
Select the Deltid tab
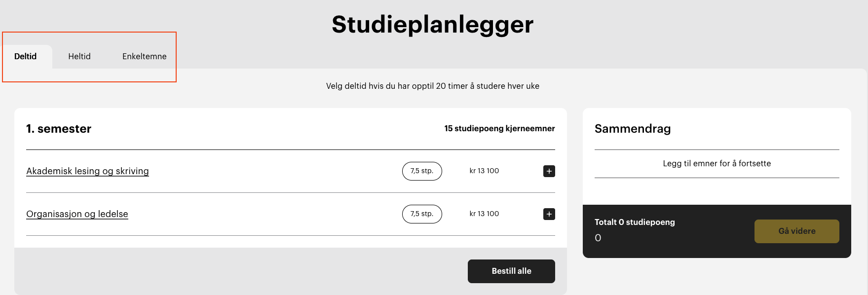[26, 57]
